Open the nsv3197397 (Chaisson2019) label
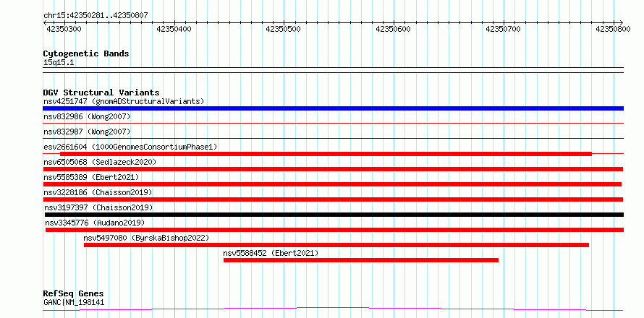The image size is (644, 318). tap(98, 207)
